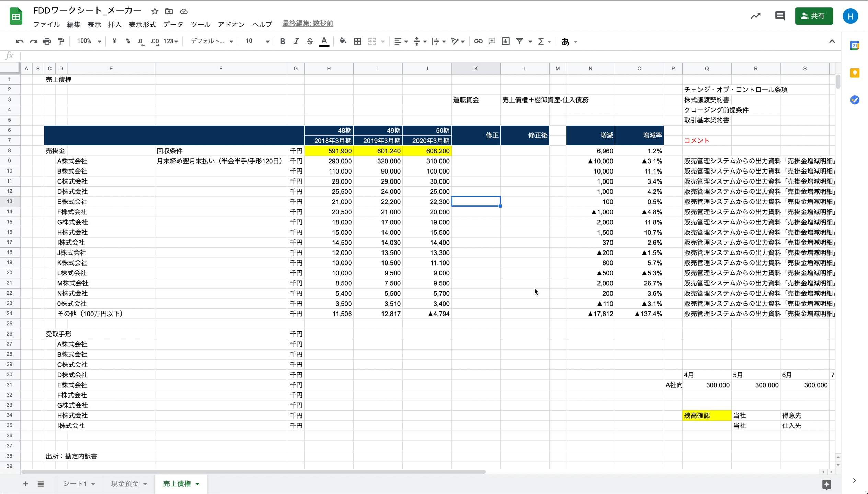
Task: Click the green 共有 share button
Action: pos(813,16)
